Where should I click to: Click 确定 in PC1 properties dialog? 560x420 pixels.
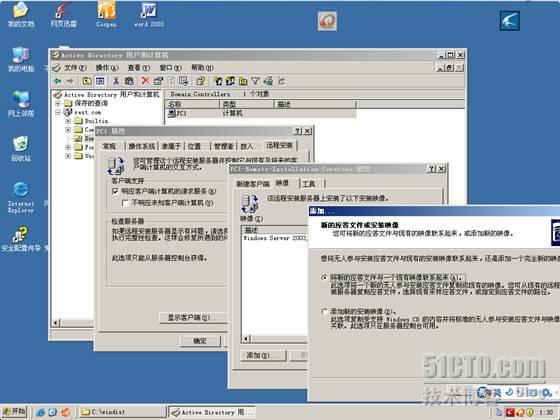click(200, 341)
